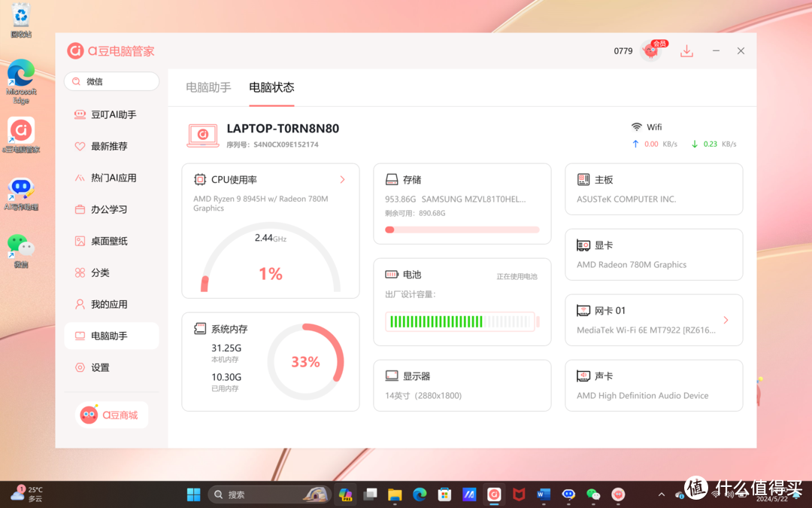Open McAfee from the taskbar
The image size is (812, 508).
(x=518, y=494)
